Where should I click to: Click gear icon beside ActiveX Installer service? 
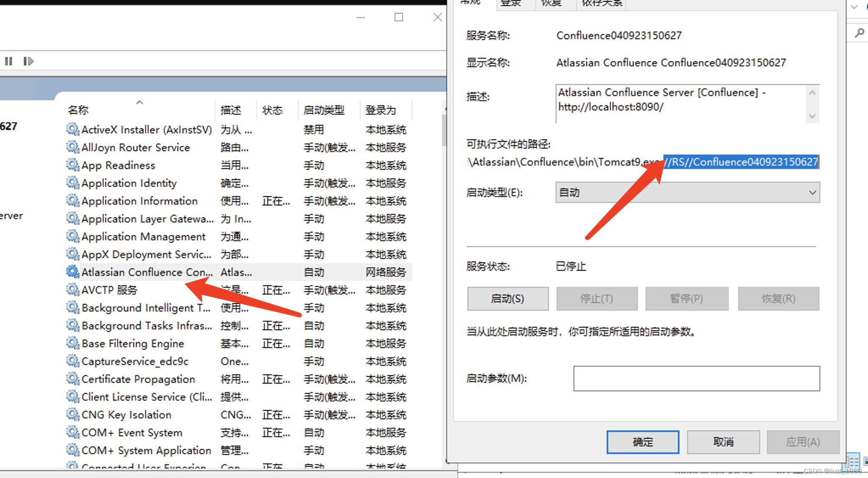click(73, 129)
